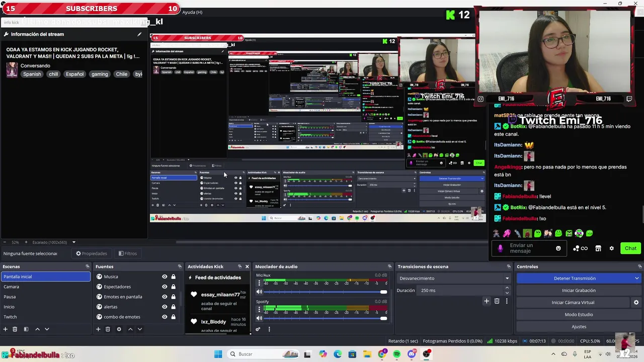Open chat settings gear icon

click(612, 248)
